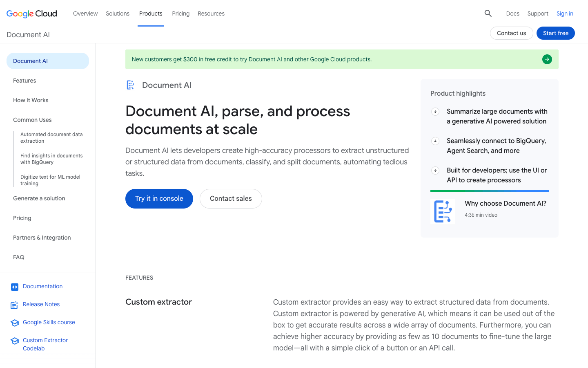Click the Document AI icon beside the heading
Screen dimensions: 588x368
click(x=130, y=85)
